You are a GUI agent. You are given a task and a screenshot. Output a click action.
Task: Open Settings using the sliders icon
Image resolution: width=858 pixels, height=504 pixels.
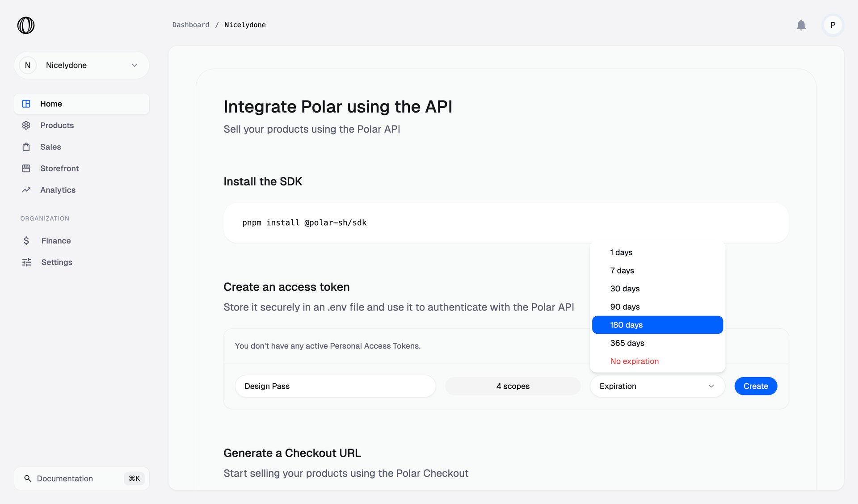point(26,262)
